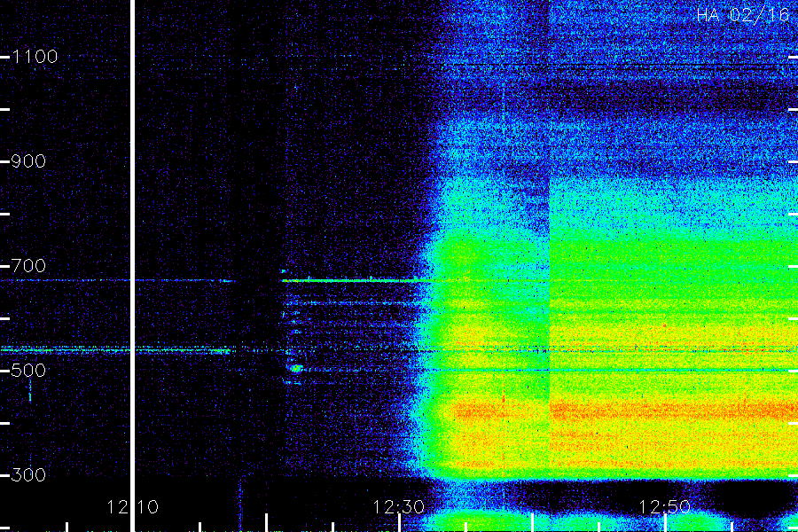This screenshot has width=798, height=532.
Task: Click the bright burst spot near 500
Action: click(x=295, y=368)
